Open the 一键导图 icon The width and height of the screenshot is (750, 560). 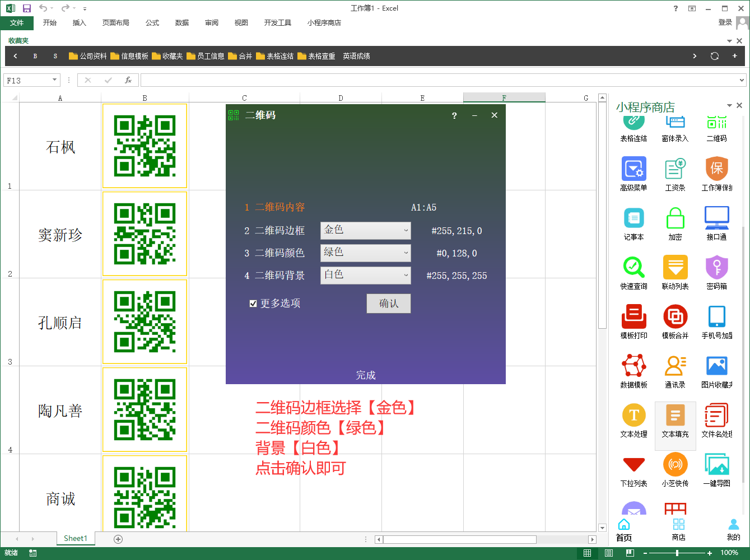pyautogui.click(x=716, y=464)
